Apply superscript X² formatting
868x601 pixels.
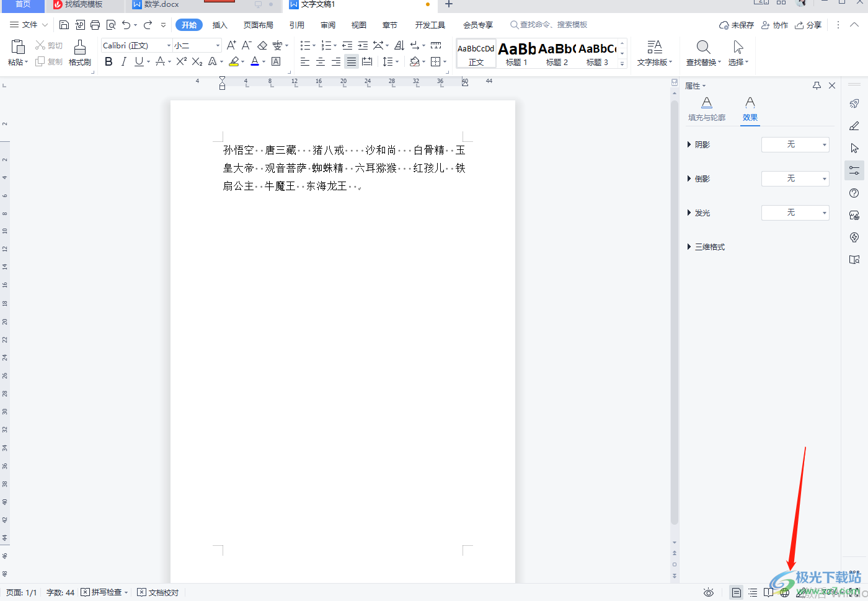pos(182,61)
